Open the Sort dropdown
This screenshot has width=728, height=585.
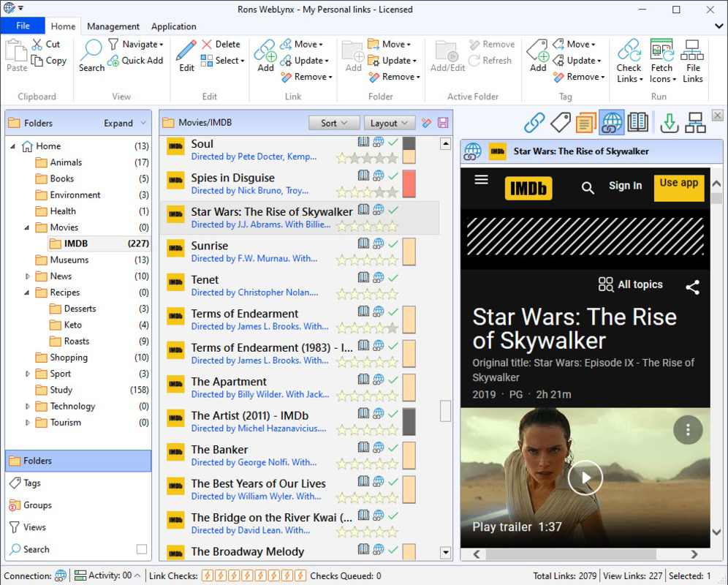pos(334,122)
